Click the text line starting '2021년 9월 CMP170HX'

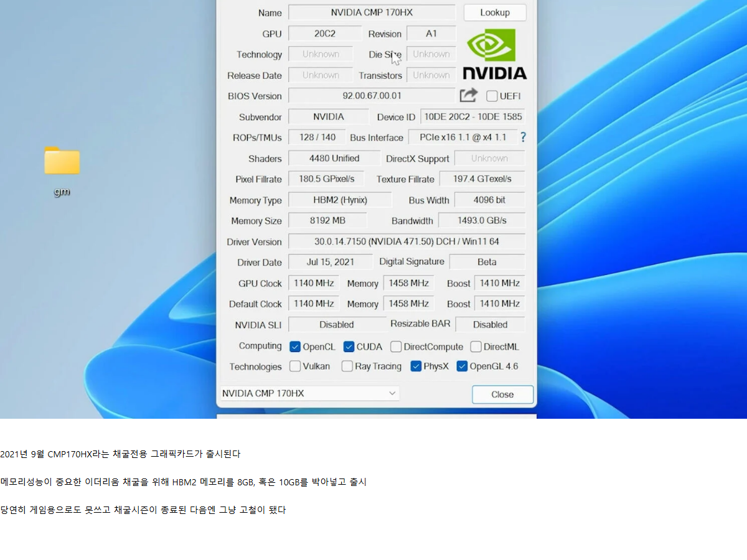(120, 454)
